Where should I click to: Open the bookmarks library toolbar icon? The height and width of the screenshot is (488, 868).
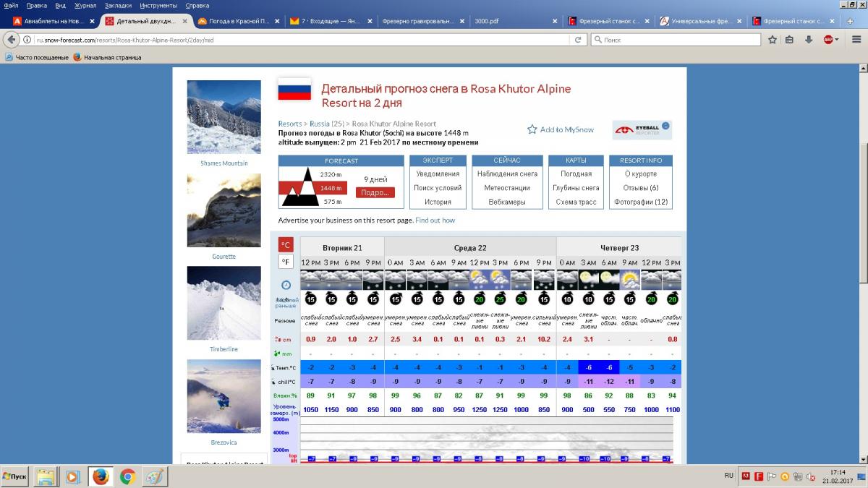pos(790,40)
